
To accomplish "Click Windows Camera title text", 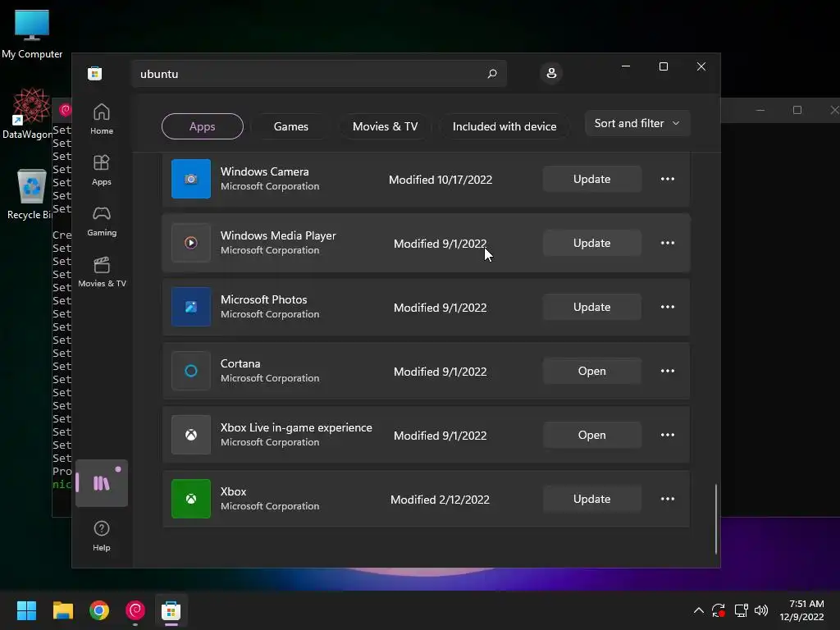I will (265, 171).
